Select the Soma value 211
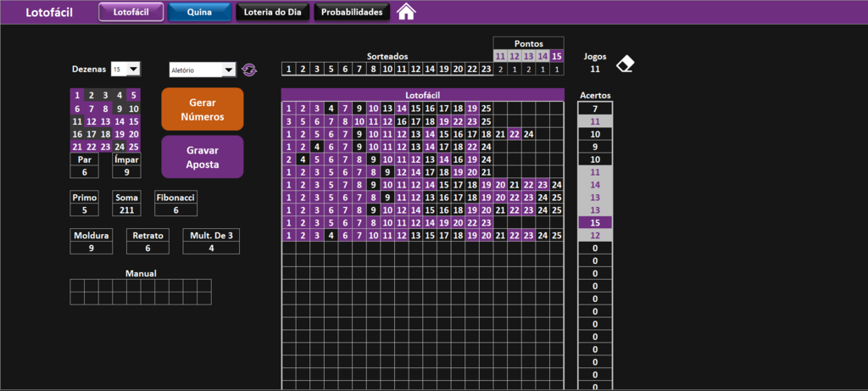 click(x=127, y=209)
